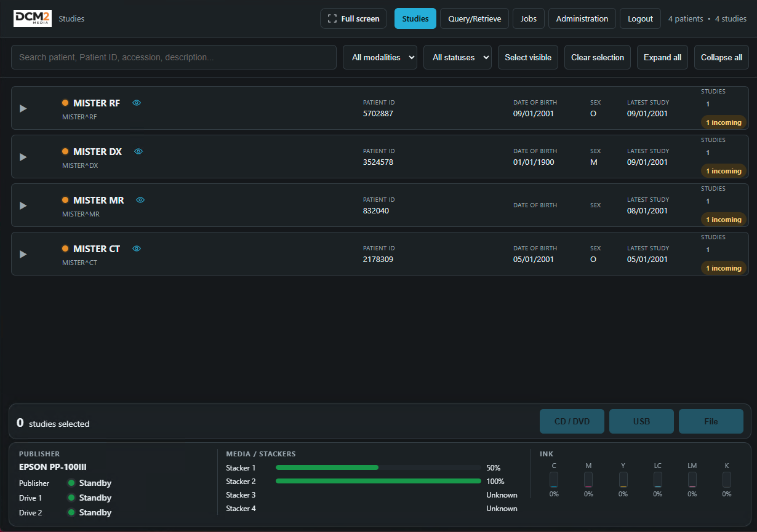Click the LC ink level gauge
The image size is (757, 532).
[658, 480]
